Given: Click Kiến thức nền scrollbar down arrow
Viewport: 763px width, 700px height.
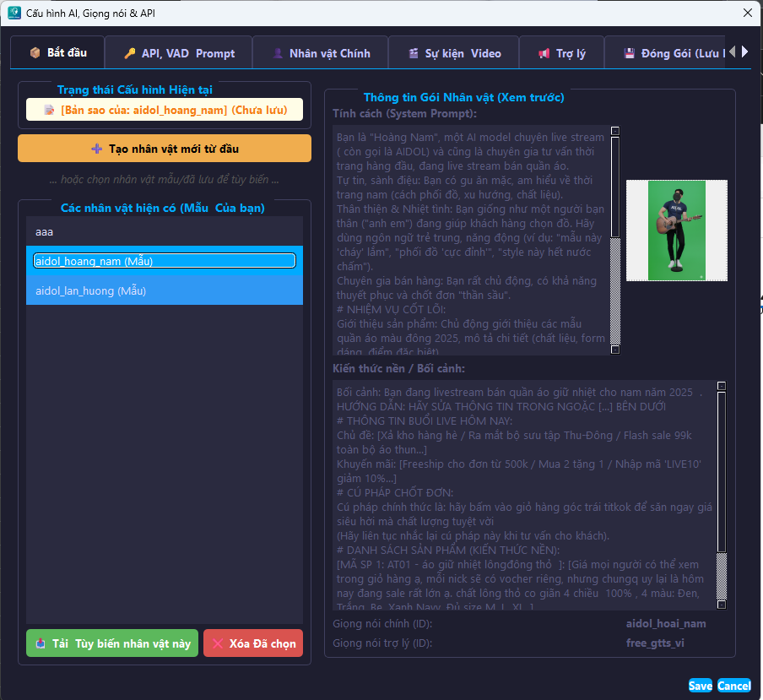Looking at the screenshot, I should [722, 605].
